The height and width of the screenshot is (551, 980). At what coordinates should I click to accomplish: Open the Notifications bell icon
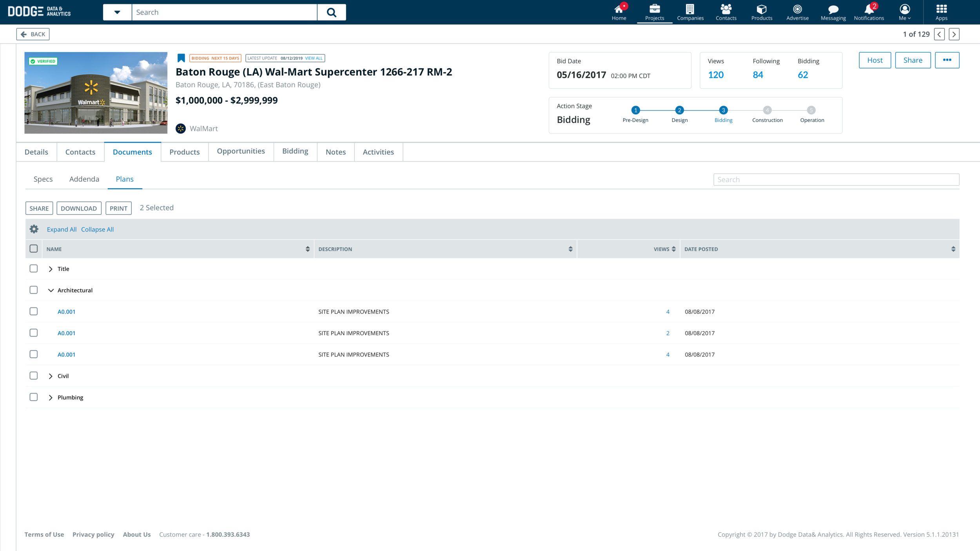click(x=869, y=9)
